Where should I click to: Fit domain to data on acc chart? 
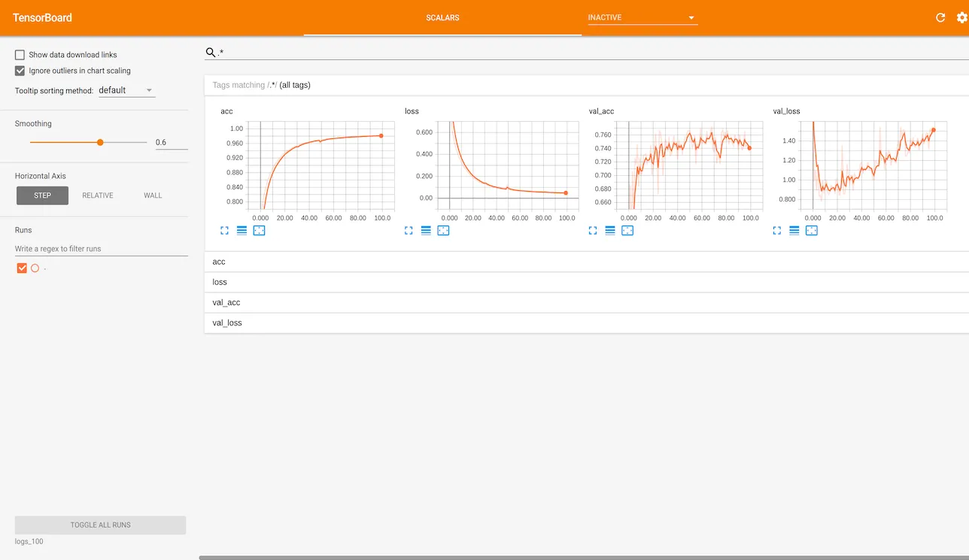point(259,231)
